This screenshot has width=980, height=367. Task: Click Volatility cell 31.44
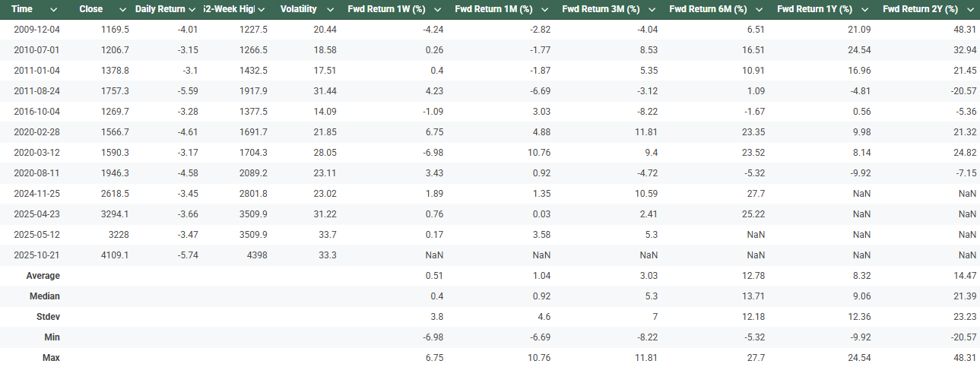tap(325, 91)
